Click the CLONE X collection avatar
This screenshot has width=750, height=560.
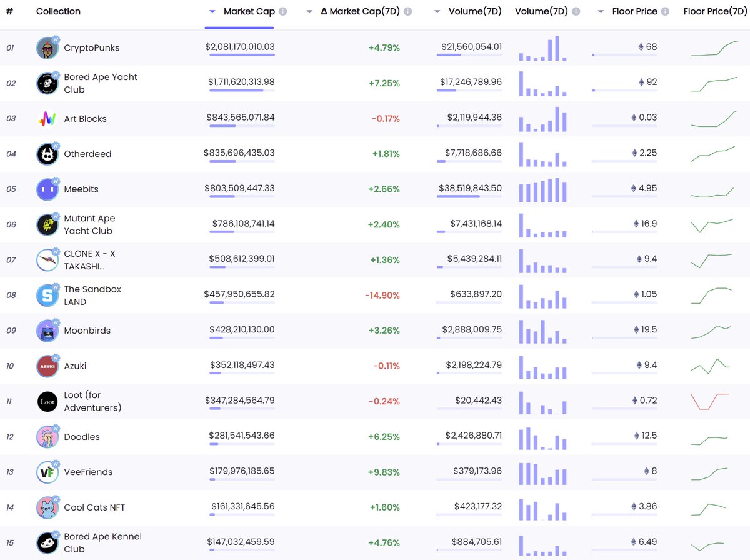[x=47, y=260]
